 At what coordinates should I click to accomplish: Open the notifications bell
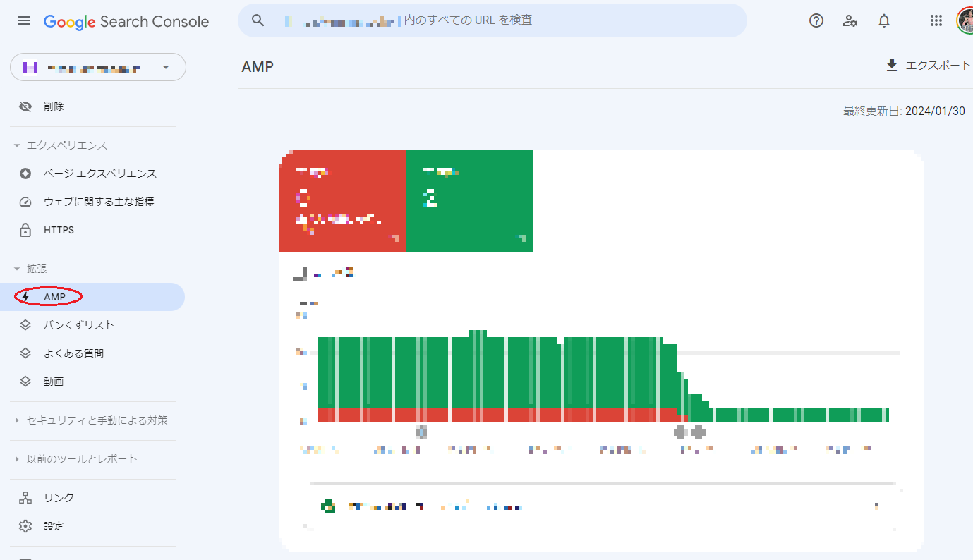pyautogui.click(x=883, y=20)
